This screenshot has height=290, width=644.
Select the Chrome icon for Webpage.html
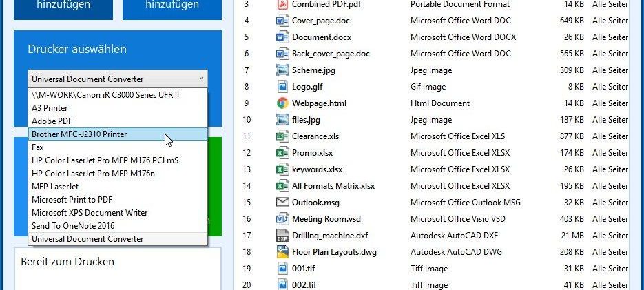pyautogui.click(x=282, y=103)
